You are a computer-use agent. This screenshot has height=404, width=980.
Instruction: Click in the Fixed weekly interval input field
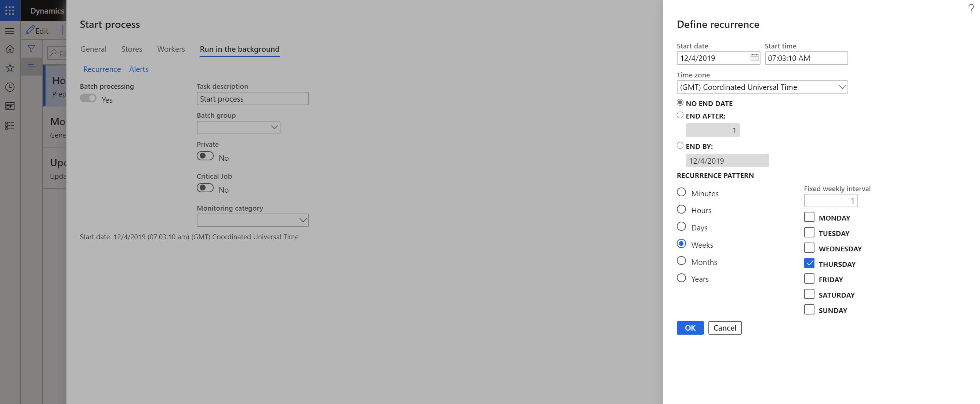[831, 200]
